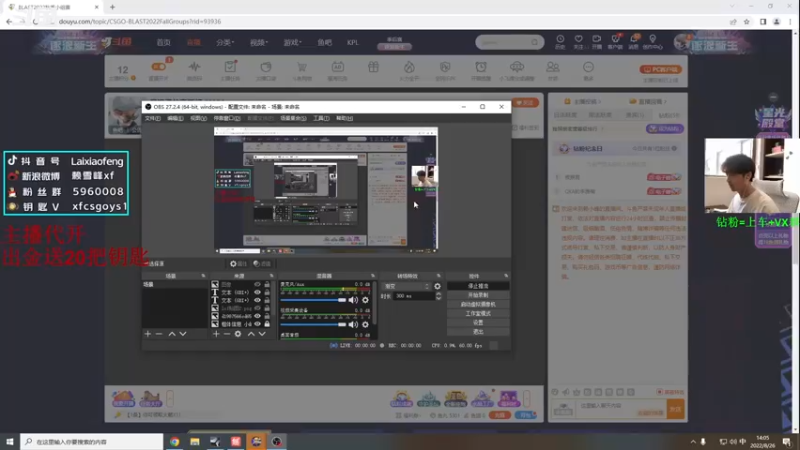The width and height of the screenshot is (800, 450).
Task: Remove selected scene with the minus icon
Action: [x=159, y=334]
